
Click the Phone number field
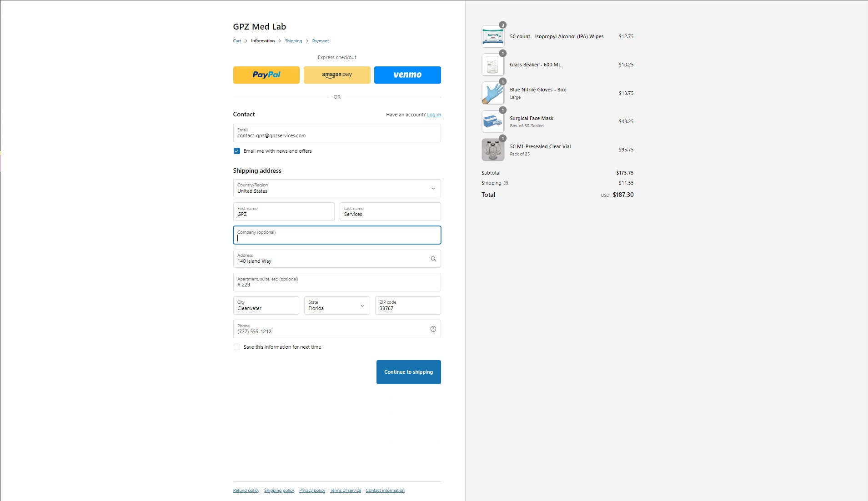tap(337, 329)
